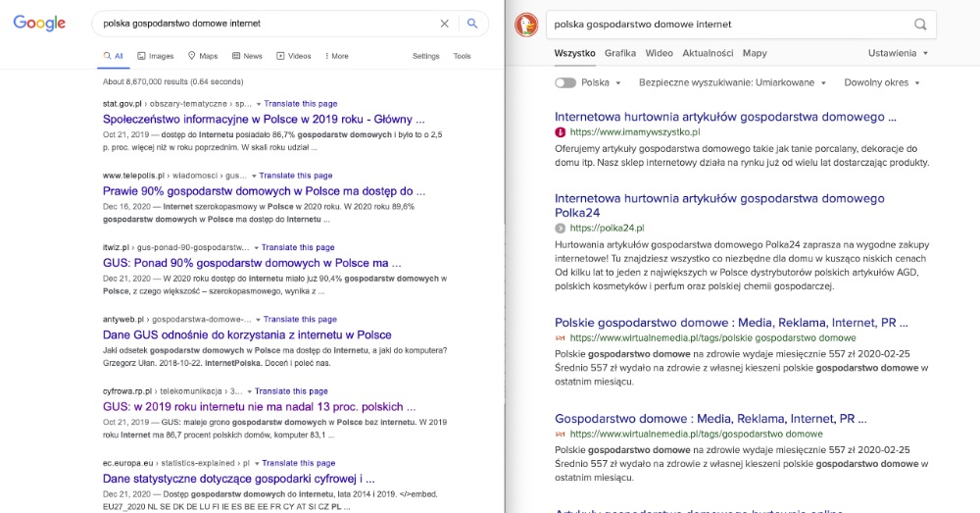The width and height of the screenshot is (980, 513).
Task: Switch to DuckDuckGo Aktualności tab
Action: point(708,53)
